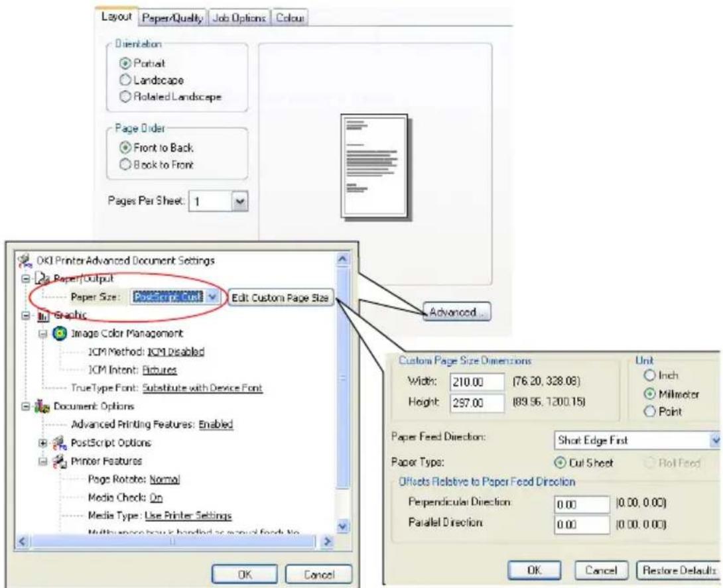723x588 pixels.
Task: Click the PostScript Options icon
Action: click(x=60, y=443)
